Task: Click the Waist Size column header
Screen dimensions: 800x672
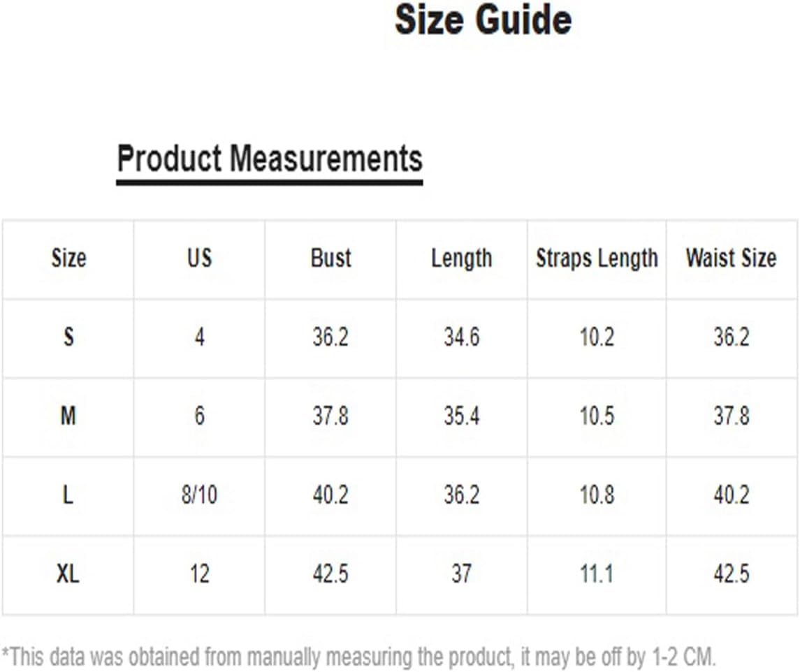Action: (731, 258)
